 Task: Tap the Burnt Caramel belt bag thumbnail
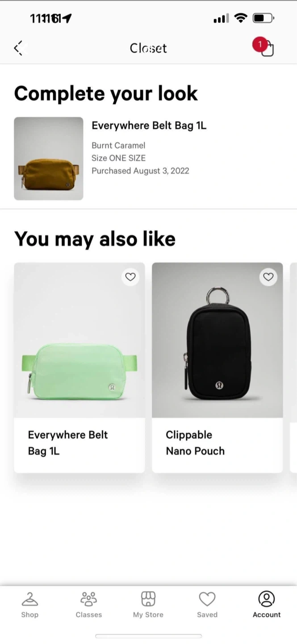click(49, 158)
